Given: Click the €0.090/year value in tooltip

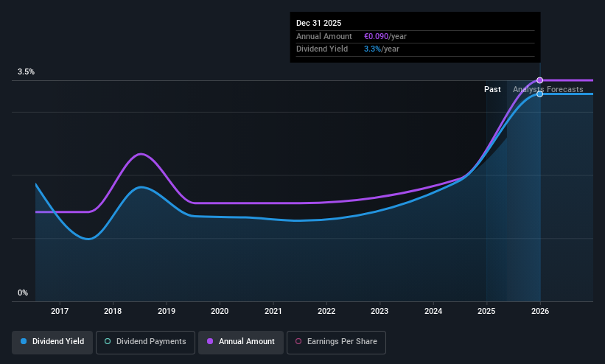Looking at the screenshot, I should coord(385,36).
